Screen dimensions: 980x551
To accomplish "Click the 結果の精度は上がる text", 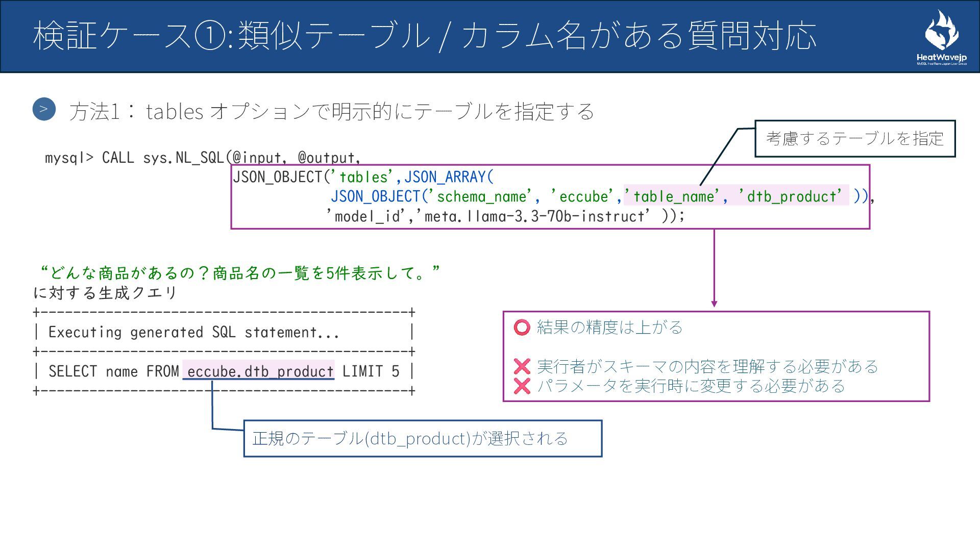I will pyautogui.click(x=609, y=328).
